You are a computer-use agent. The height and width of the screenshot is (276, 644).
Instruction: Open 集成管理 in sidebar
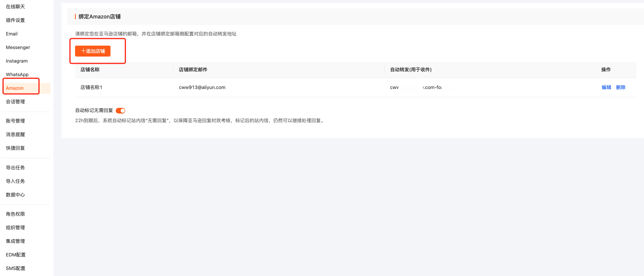click(x=15, y=241)
